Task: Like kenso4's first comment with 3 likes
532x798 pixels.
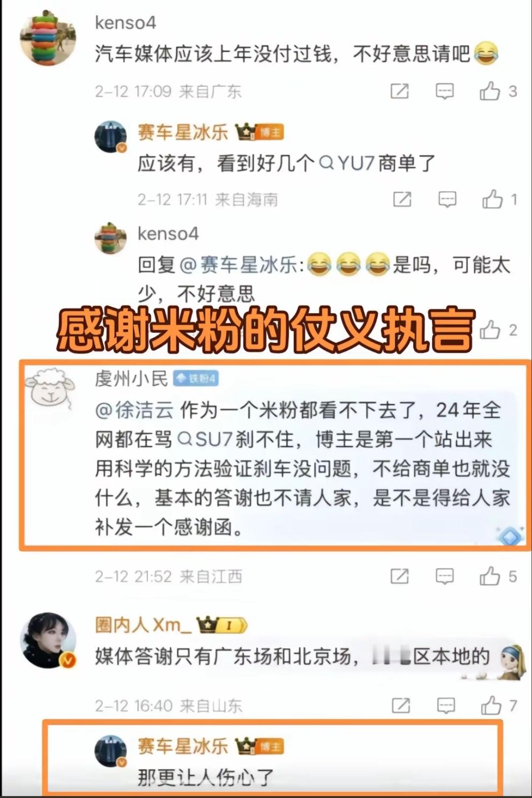Action: click(490, 91)
